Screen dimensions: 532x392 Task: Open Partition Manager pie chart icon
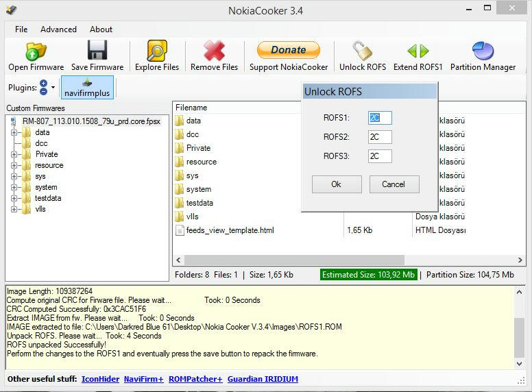(x=483, y=51)
